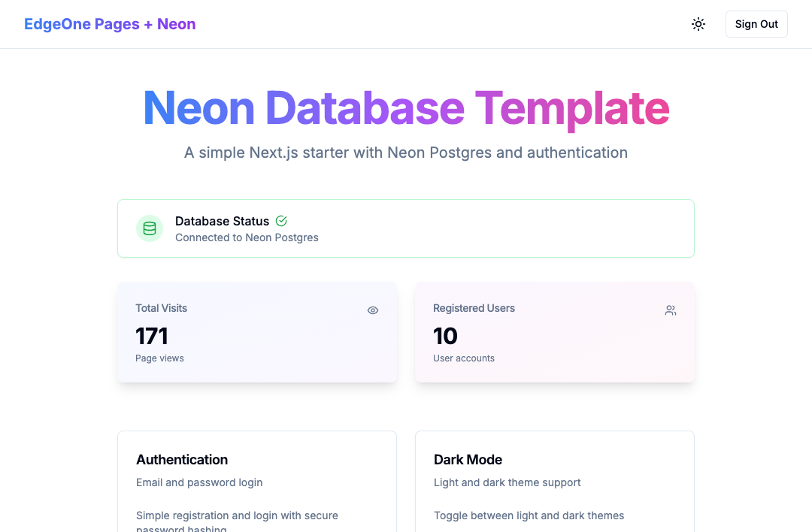The width and height of the screenshot is (812, 532).
Task: Click the eye icon in Total Visits
Action: 373,310
